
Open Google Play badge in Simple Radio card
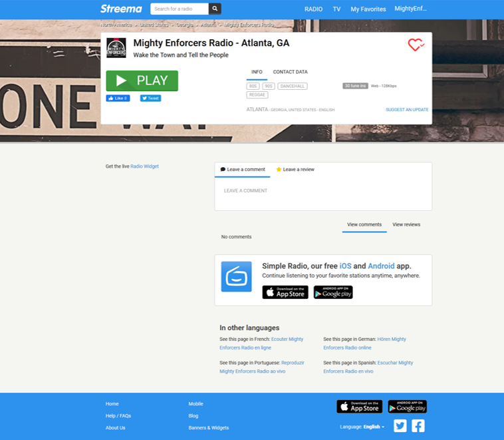pyautogui.click(x=333, y=292)
